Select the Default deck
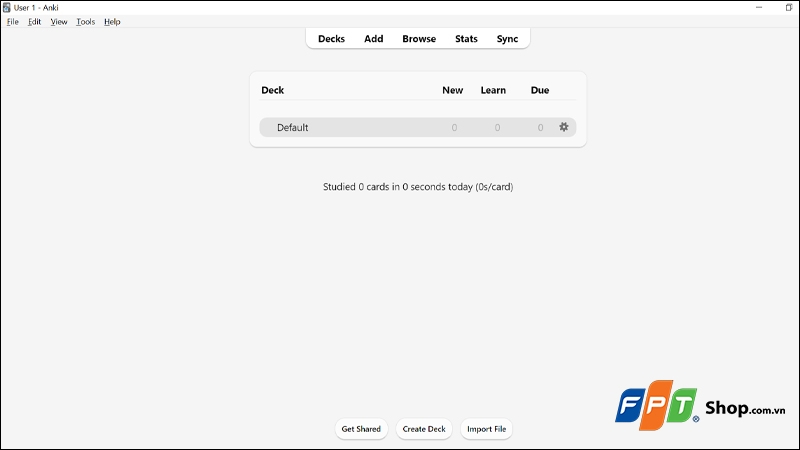The width and height of the screenshot is (800, 450). pyautogui.click(x=292, y=128)
